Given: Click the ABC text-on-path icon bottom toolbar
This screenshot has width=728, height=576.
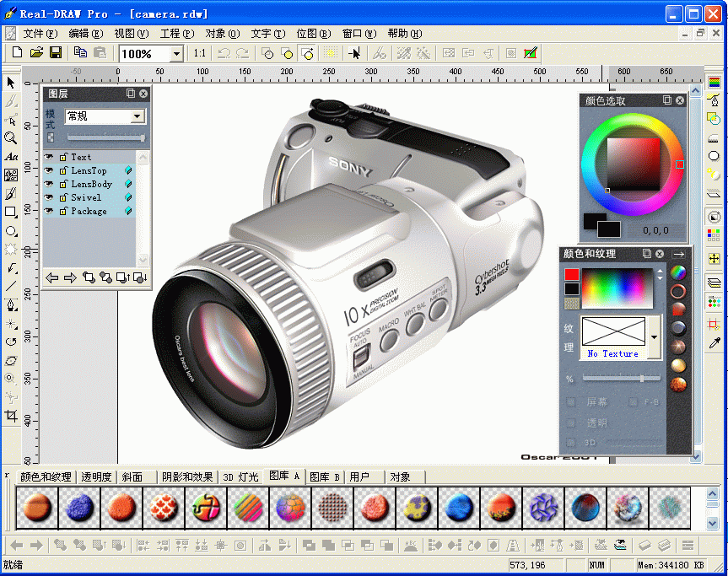Looking at the screenshot, I should point(411,546).
